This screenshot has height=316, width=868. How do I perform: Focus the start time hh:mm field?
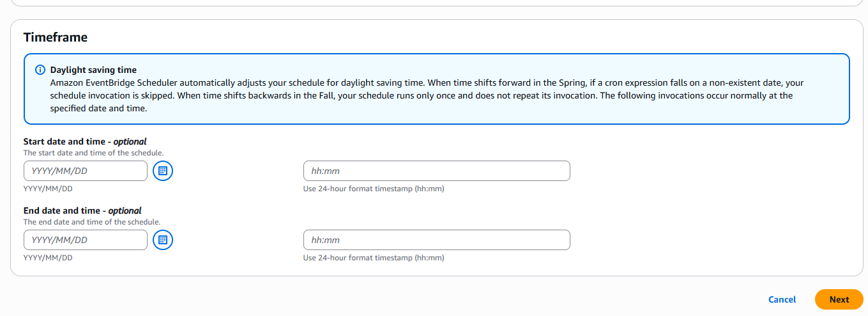pyautogui.click(x=436, y=171)
